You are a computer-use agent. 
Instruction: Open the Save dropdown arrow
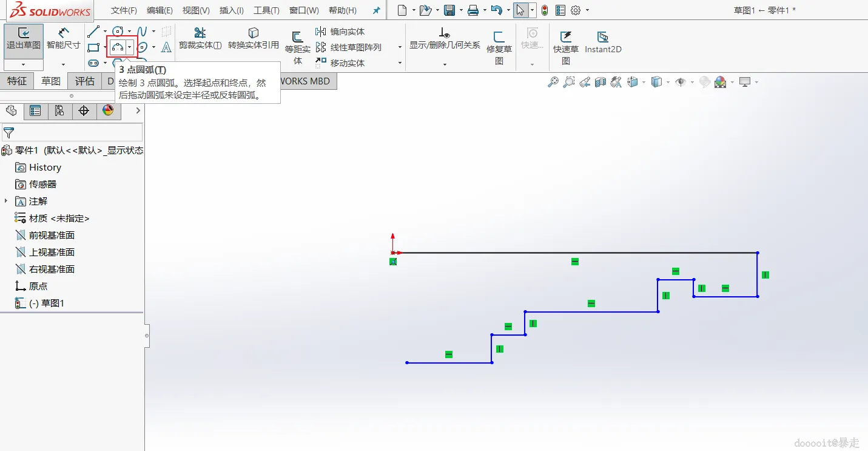pyautogui.click(x=462, y=10)
